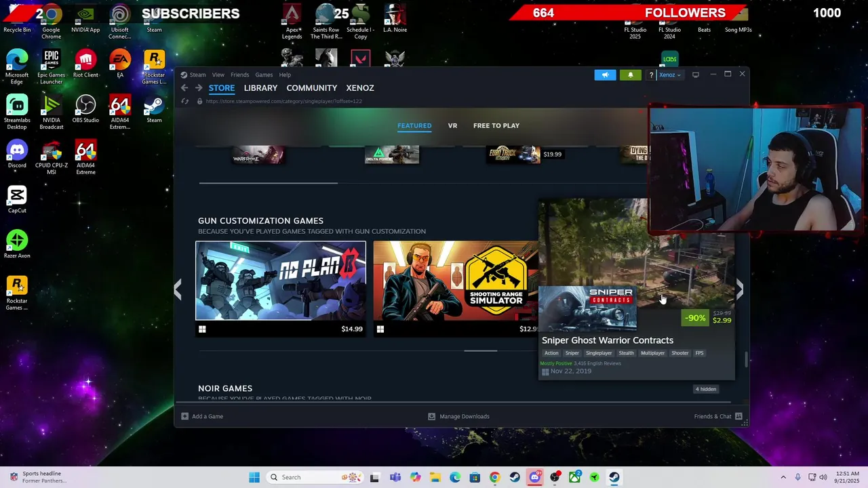Switch Steam to Big Picture mode icon

coord(696,75)
